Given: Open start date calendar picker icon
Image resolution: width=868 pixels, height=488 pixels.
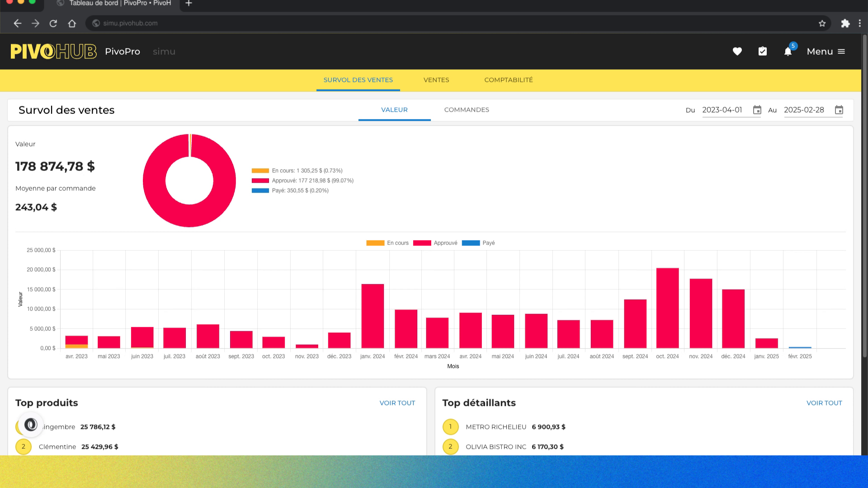Looking at the screenshot, I should tap(757, 110).
